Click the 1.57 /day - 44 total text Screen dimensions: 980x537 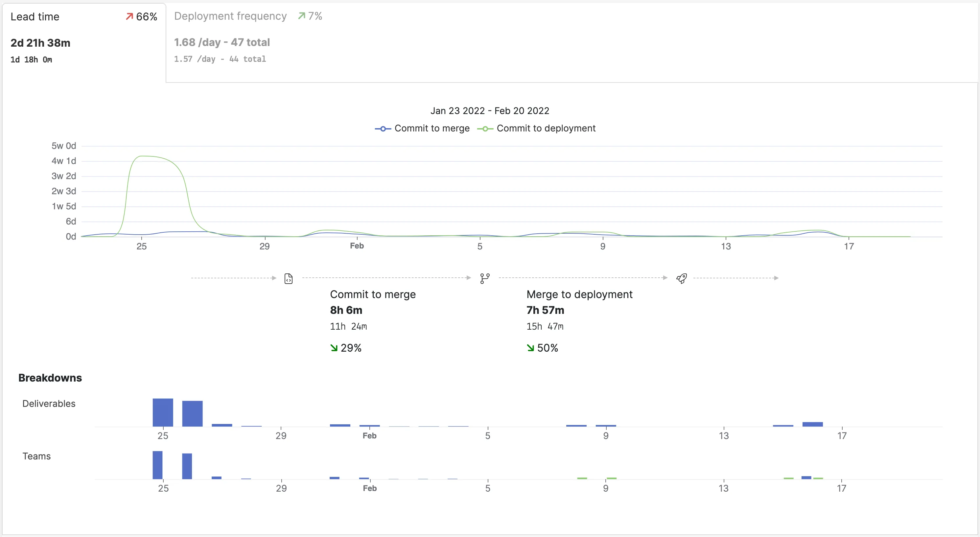pos(220,59)
